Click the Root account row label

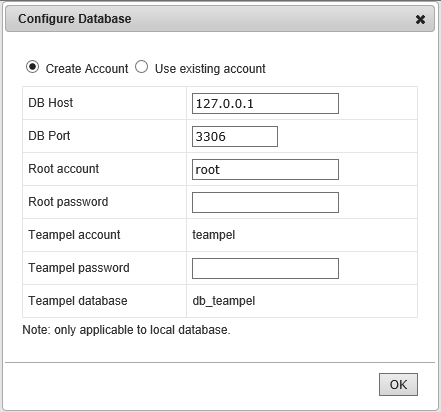point(64,169)
